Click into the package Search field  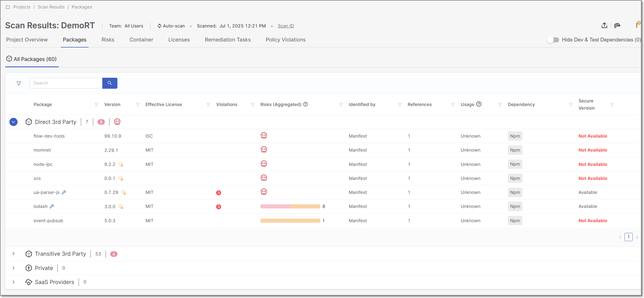click(x=66, y=83)
